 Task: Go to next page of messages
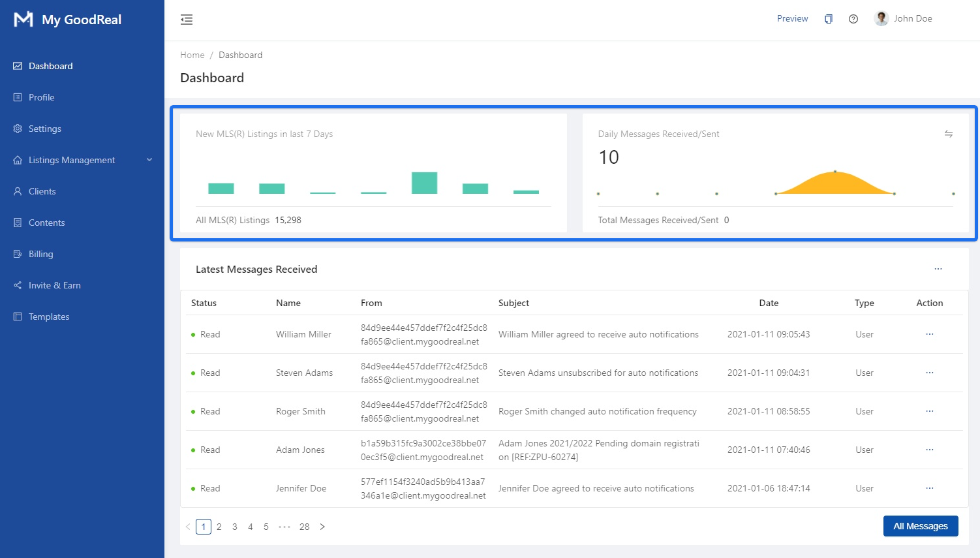point(322,527)
